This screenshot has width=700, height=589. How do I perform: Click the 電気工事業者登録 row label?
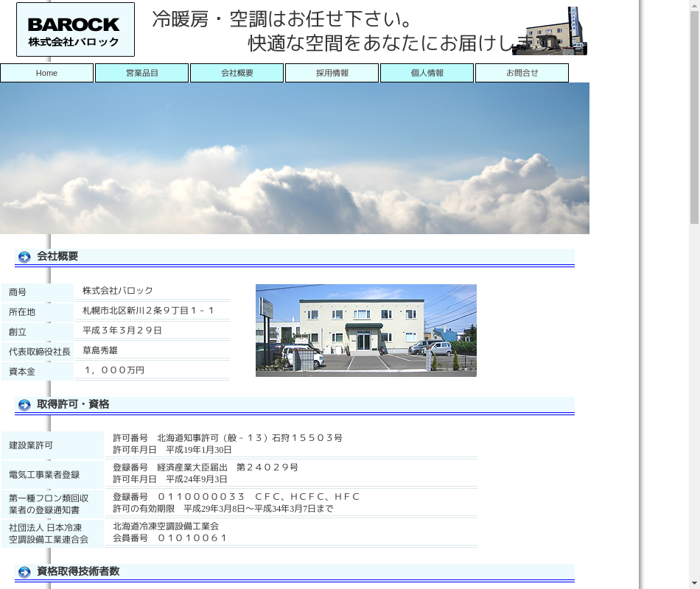pos(44,475)
